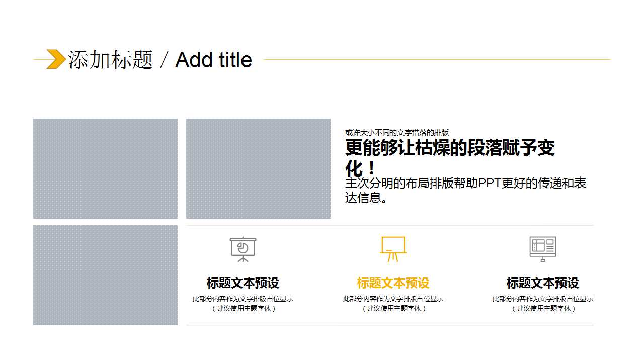Click the top-left gray image placeholder
644x362 pixels.
coord(105,168)
